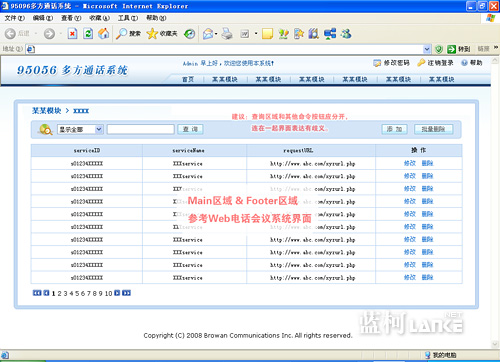Click the green Go arrow button
Viewport: 500px width, 362px height.
(x=451, y=49)
